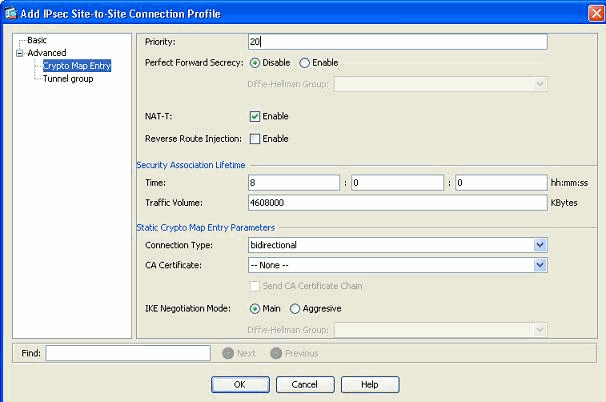Image resolution: width=606 pixels, height=402 pixels.
Task: Select Aggressive IKE negotiation mode
Action: point(295,308)
